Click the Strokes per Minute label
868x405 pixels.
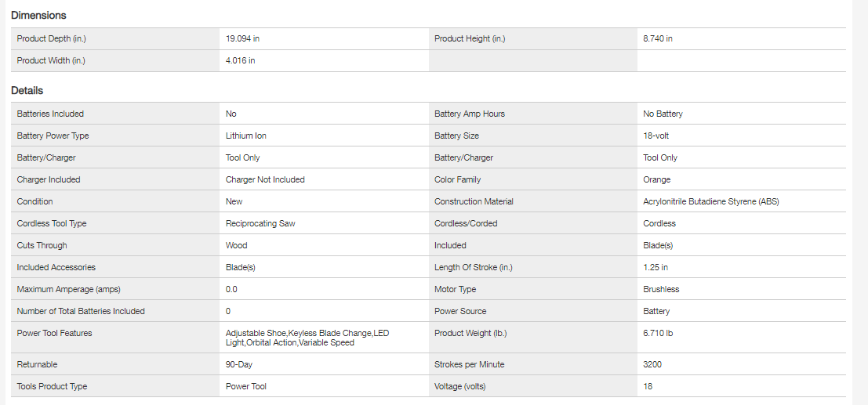[x=470, y=364]
